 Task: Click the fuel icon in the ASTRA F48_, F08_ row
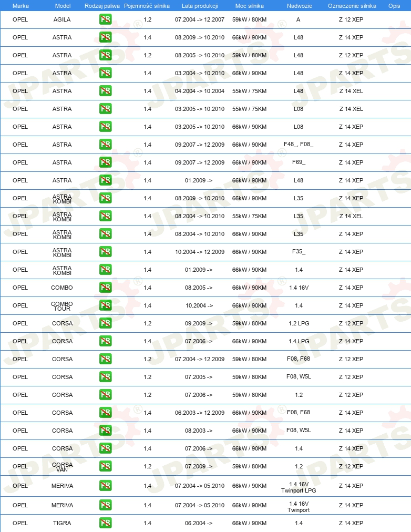click(x=106, y=145)
